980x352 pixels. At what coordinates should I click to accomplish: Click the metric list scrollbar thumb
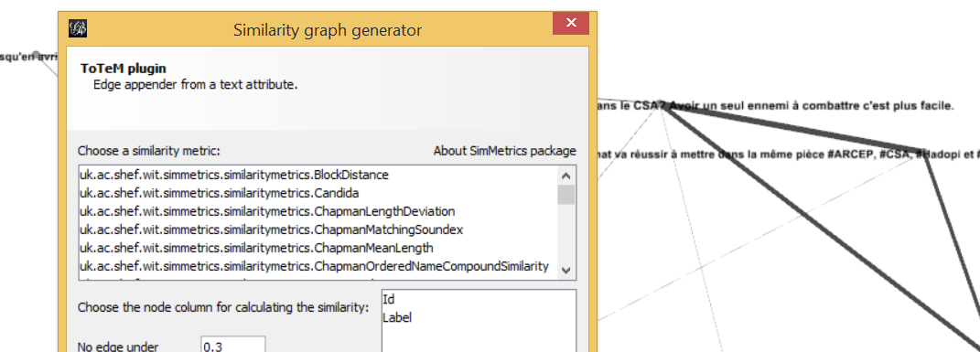click(x=566, y=195)
